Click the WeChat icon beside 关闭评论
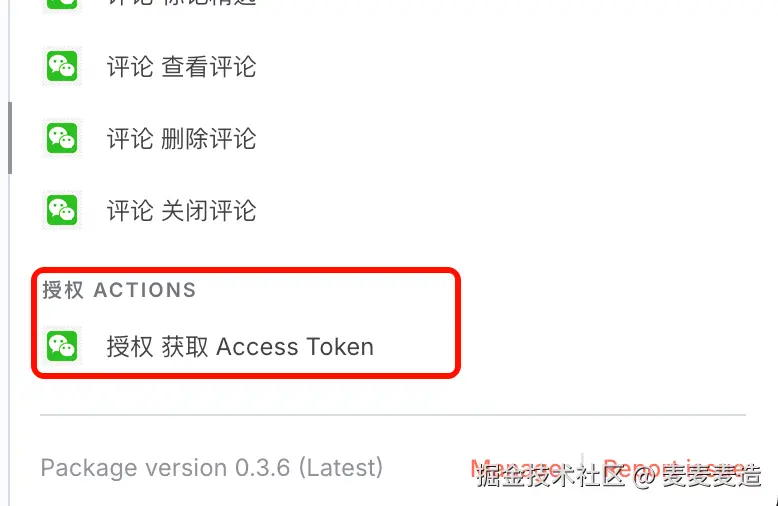The image size is (778, 506). [x=62, y=210]
